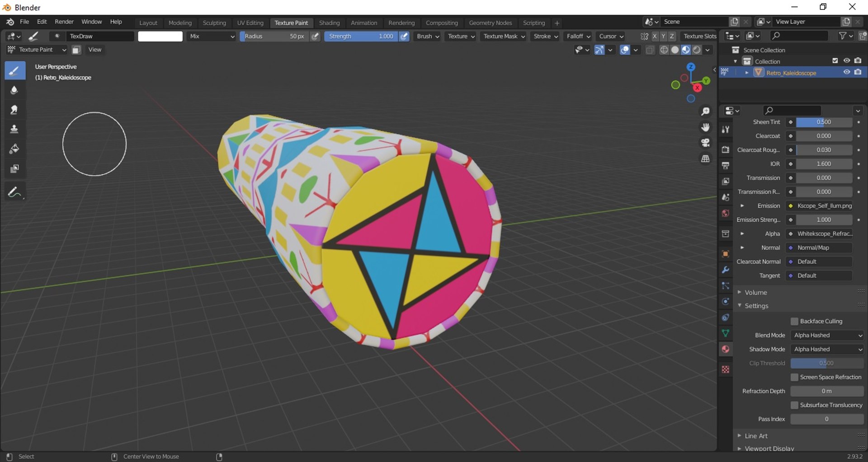Toggle X axis symmetry button
The height and width of the screenshot is (462, 868).
(655, 36)
